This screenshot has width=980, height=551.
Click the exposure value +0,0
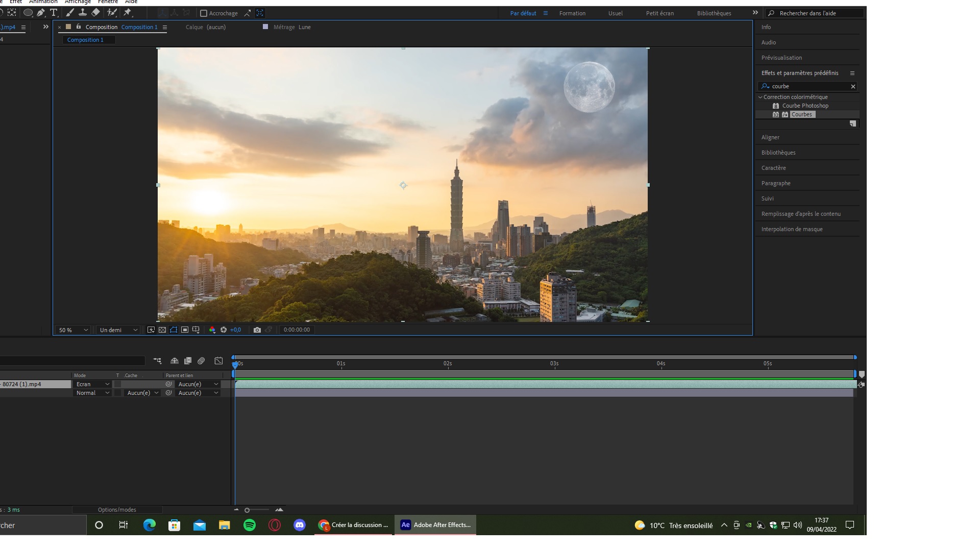point(235,330)
